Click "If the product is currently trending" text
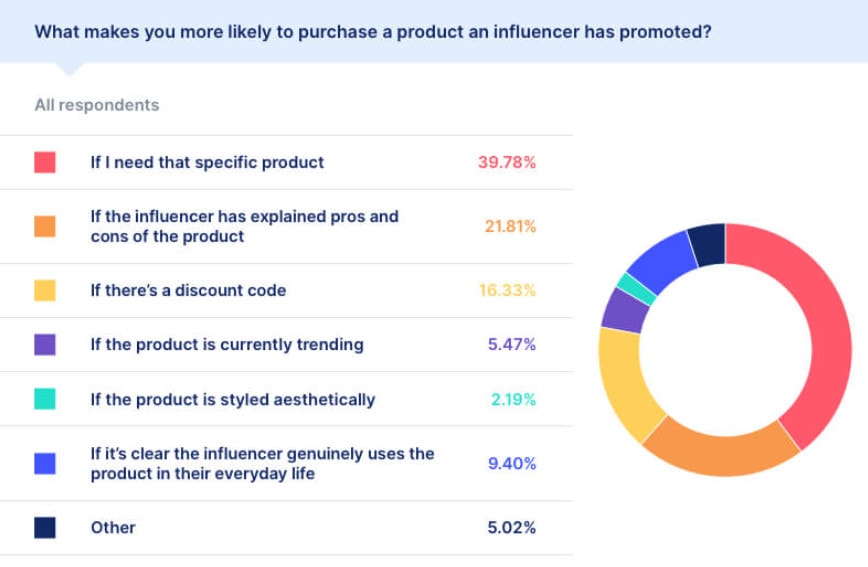This screenshot has height=567, width=868. click(x=227, y=345)
